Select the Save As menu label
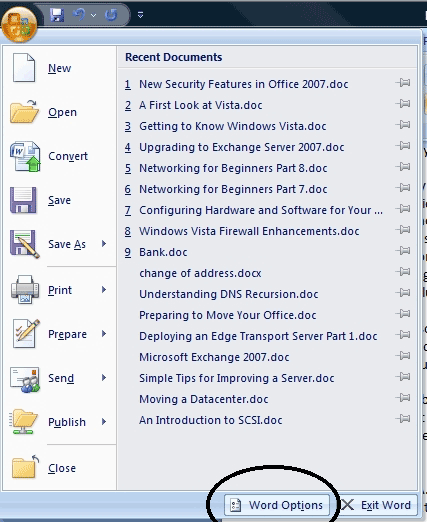This screenshot has width=427, height=522. coord(67,244)
